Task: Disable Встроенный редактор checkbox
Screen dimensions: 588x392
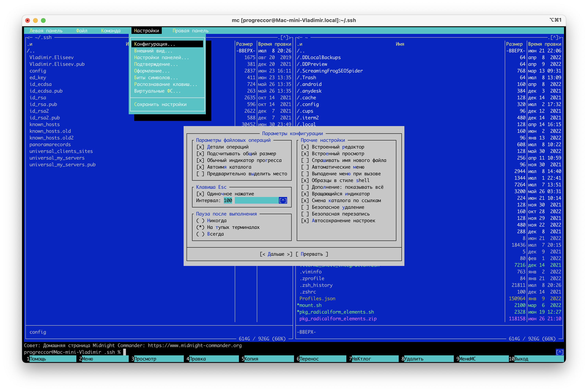Action: [305, 147]
